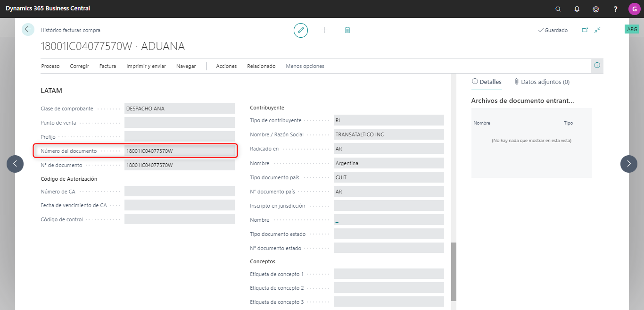Click Inscripto en jurisdicción field
The width and height of the screenshot is (644, 310).
pyautogui.click(x=389, y=206)
